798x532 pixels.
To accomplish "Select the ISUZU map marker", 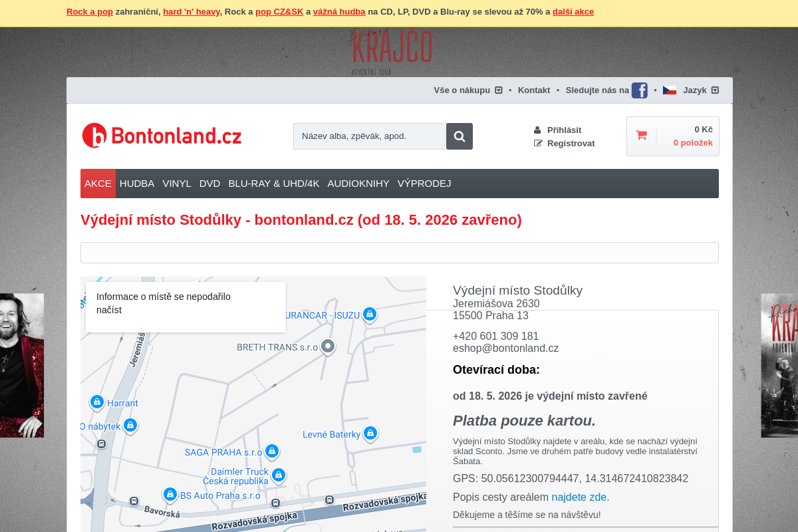I will 370,315.
